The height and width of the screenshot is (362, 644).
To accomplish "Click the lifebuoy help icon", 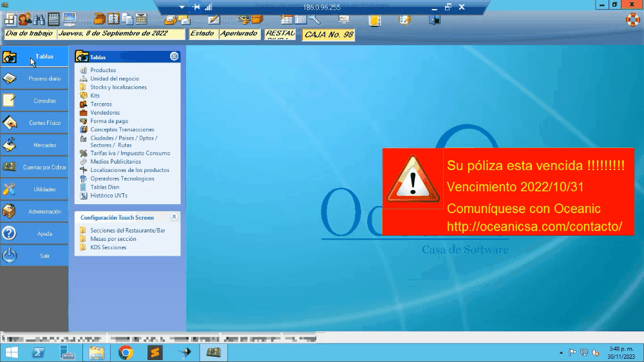I will pyautogui.click(x=632, y=19).
